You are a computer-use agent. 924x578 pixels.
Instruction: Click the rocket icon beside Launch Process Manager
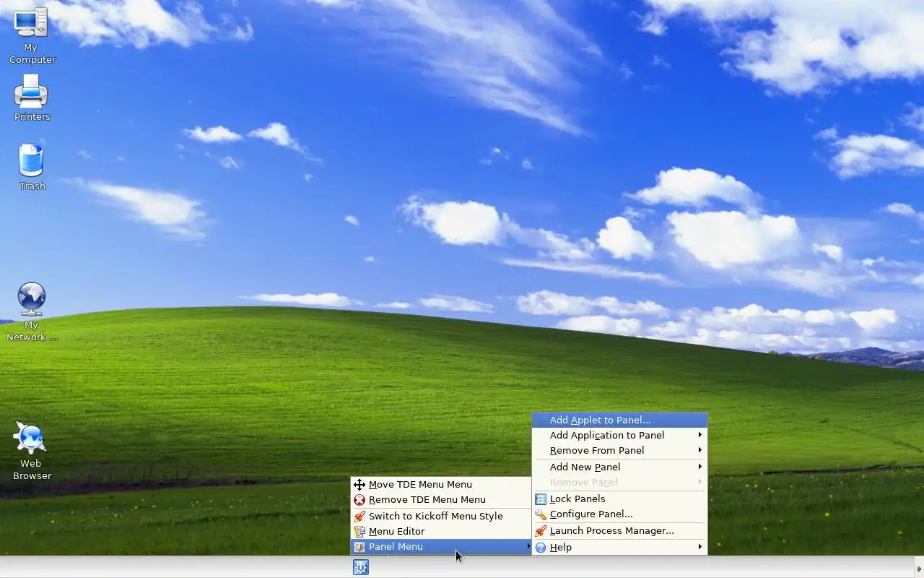pos(541,531)
